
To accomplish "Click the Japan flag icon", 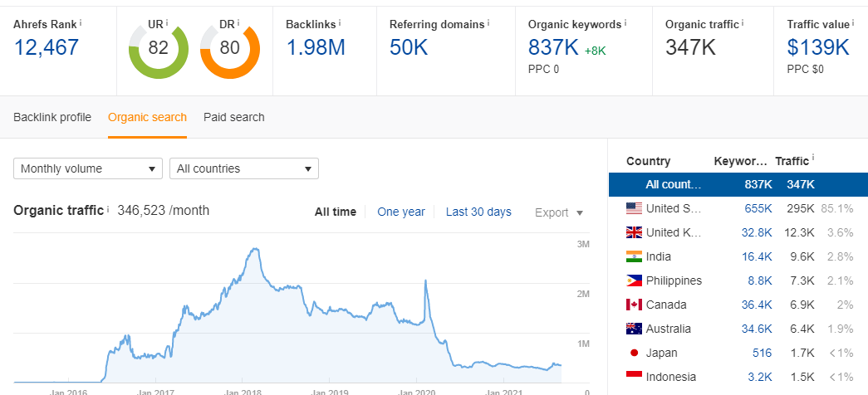I will click(x=634, y=353).
